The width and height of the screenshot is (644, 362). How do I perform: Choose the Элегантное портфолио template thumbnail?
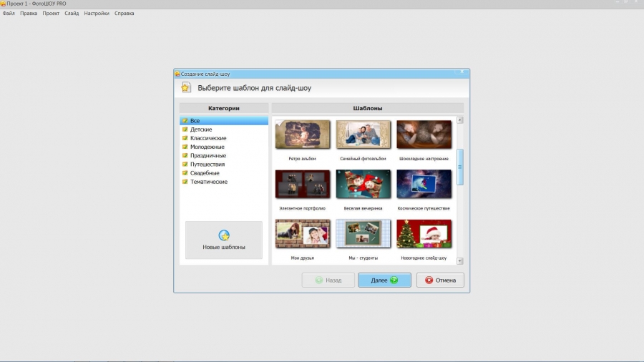click(x=303, y=184)
